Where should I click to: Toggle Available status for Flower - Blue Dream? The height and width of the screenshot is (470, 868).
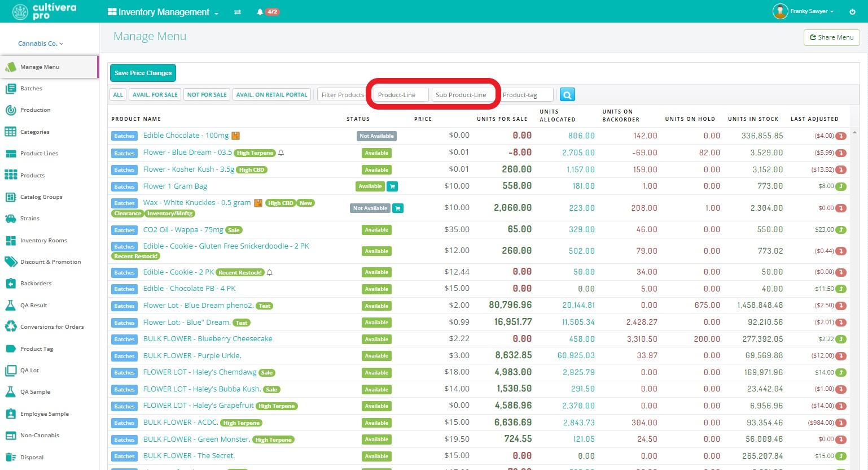click(376, 153)
